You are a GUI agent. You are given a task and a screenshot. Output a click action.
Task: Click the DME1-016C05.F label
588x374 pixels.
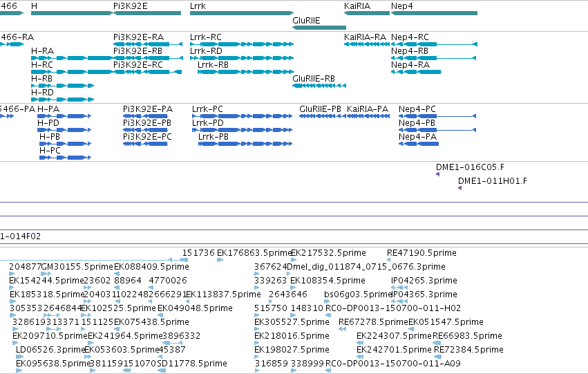(x=470, y=167)
